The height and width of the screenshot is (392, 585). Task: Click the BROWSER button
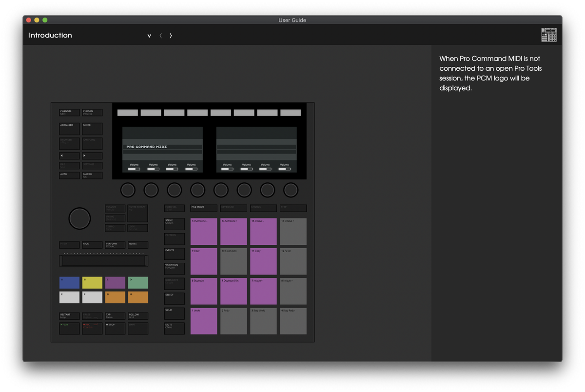coord(69,143)
